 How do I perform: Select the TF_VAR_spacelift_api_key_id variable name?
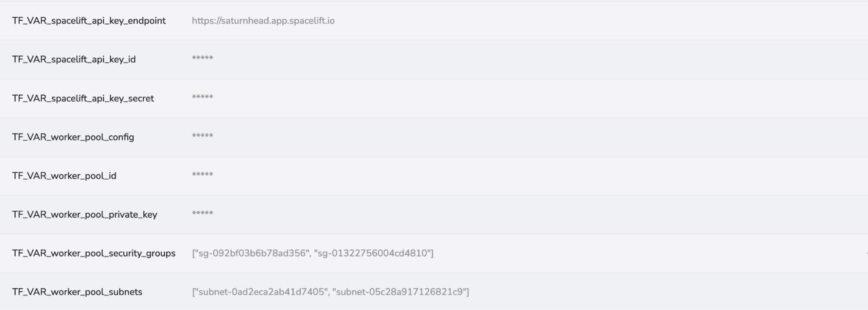[x=74, y=60]
